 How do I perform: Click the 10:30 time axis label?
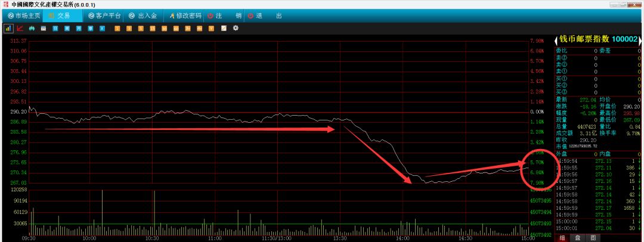152,238
